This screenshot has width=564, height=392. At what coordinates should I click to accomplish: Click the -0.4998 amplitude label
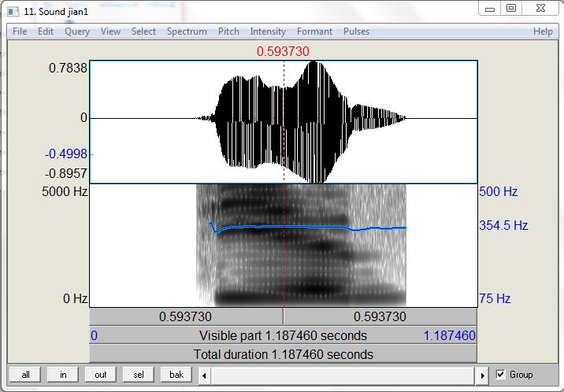66,153
